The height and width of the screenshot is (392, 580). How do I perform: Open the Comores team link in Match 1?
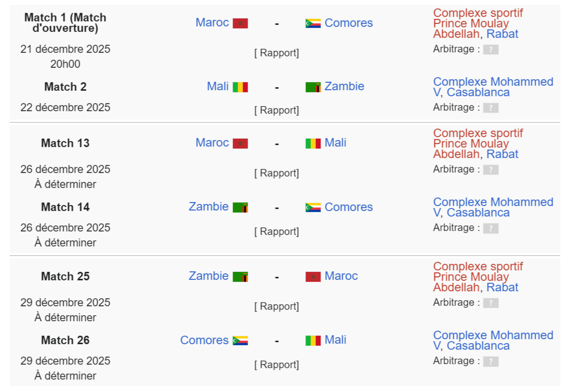tap(348, 23)
